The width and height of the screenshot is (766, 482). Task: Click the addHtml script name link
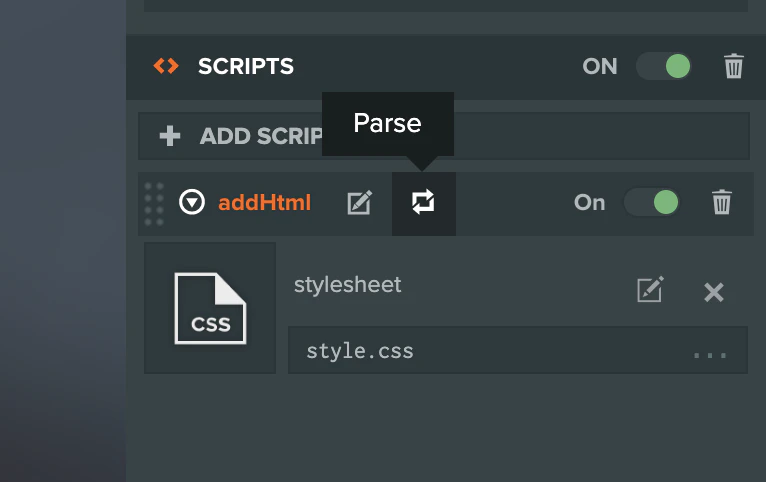point(265,203)
